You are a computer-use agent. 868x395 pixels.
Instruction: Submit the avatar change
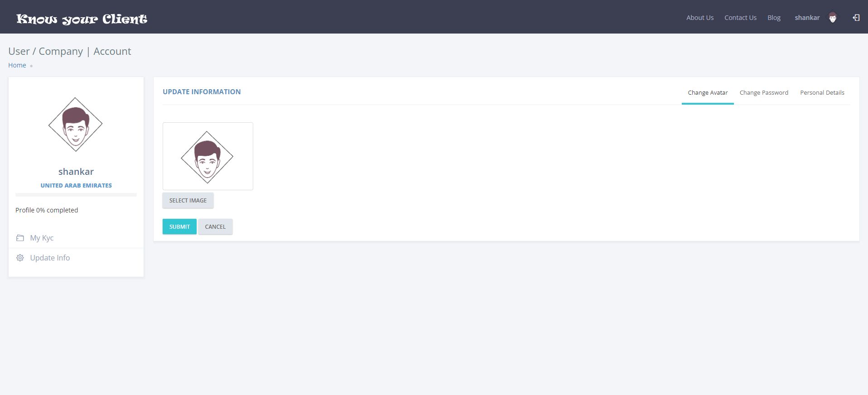(x=179, y=226)
